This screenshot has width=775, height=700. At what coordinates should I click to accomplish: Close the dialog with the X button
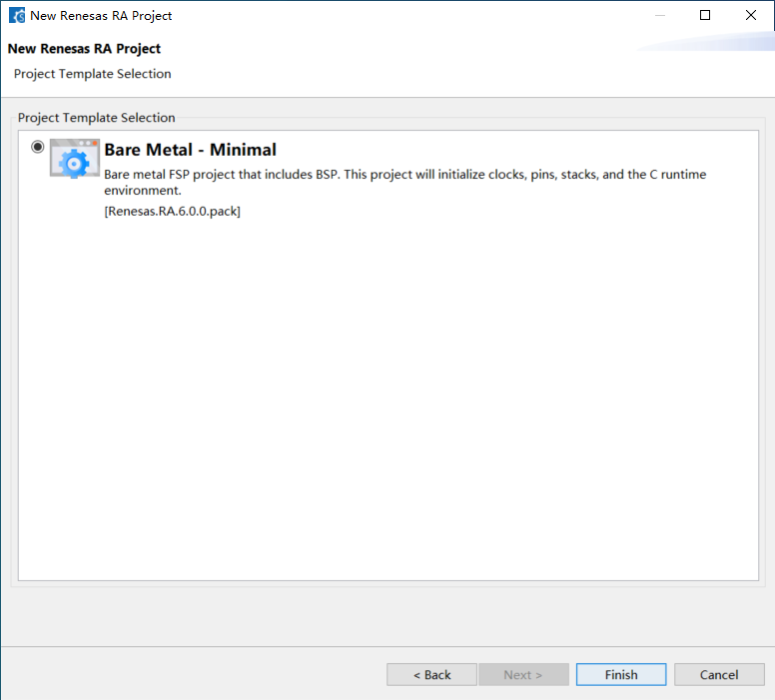pos(751,15)
